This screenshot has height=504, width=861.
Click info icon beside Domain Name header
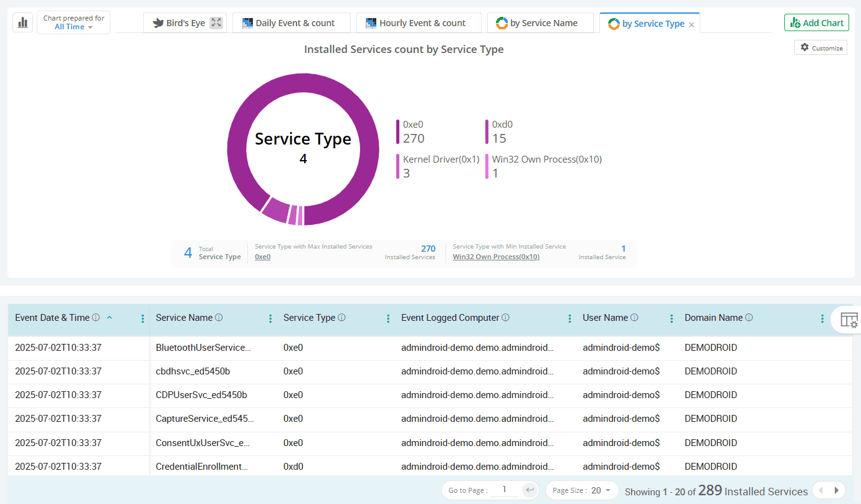click(x=749, y=318)
